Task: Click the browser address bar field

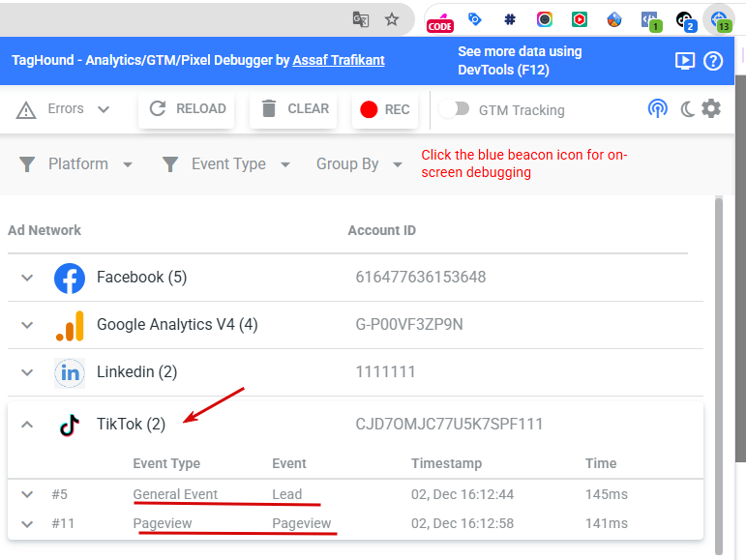Action: tap(207, 19)
